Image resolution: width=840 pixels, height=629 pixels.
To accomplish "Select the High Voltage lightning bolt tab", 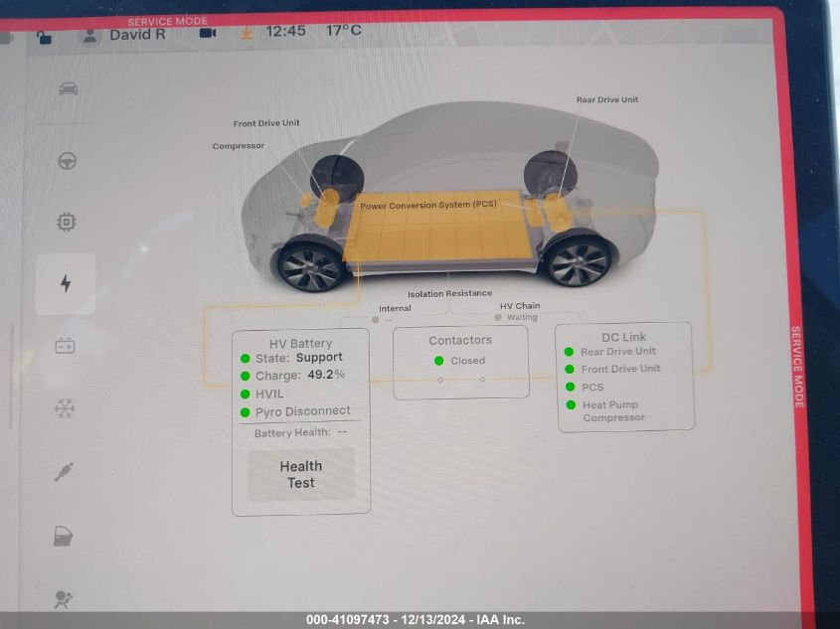I will (66, 284).
